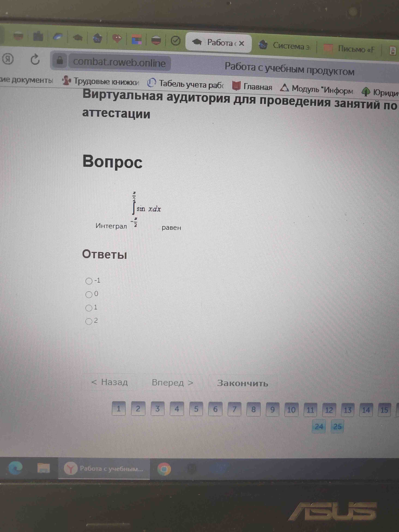Image resolution: width=399 pixels, height=532 pixels.
Task: Jump to question 6
Action: tap(215, 409)
